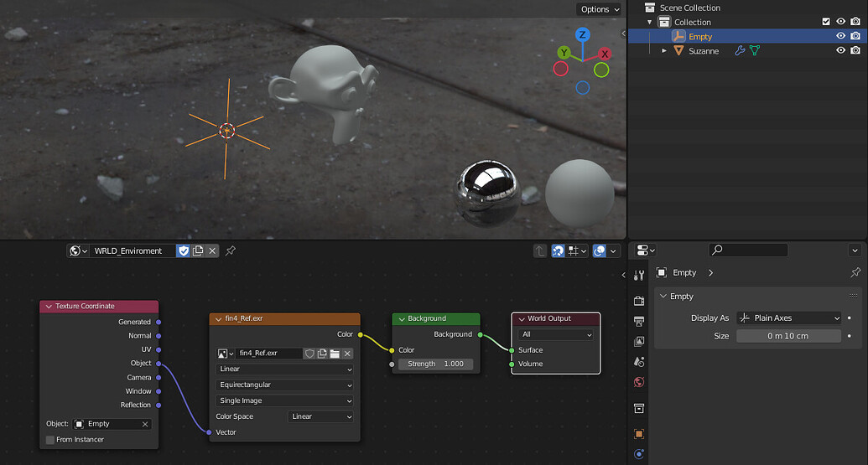The width and height of the screenshot is (868, 465).
Task: Select the Empty object in outliner
Action: [x=699, y=37]
